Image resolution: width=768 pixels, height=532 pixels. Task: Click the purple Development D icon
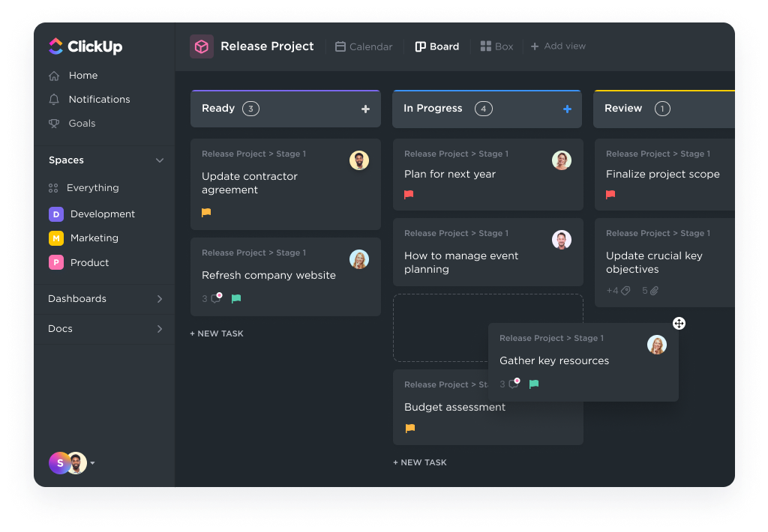tap(56, 214)
